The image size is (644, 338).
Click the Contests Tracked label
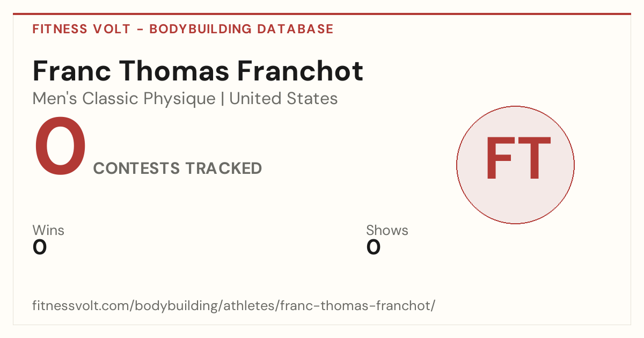pyautogui.click(x=178, y=168)
